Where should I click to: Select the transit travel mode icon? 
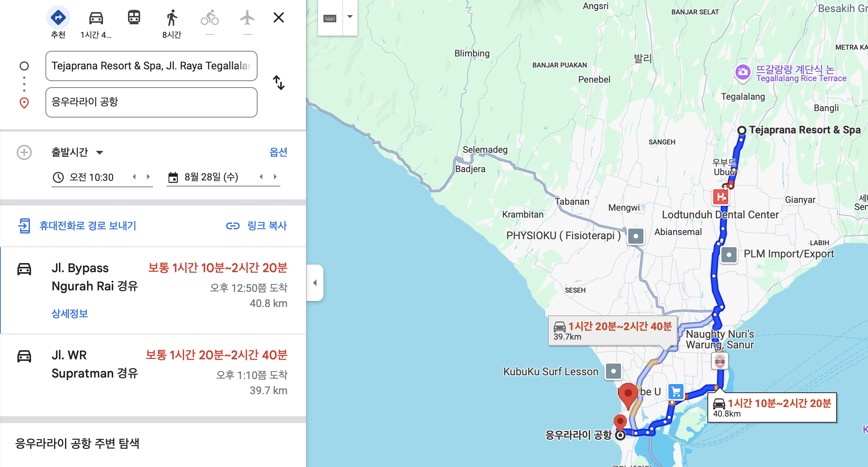[x=134, y=18]
